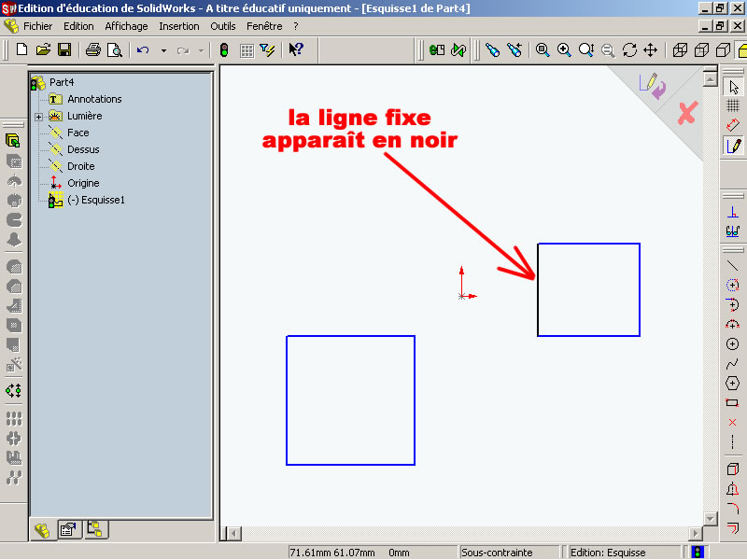Viewport: 747px width, 560px height.
Task: Click the sketch origin marker
Action: tap(461, 296)
